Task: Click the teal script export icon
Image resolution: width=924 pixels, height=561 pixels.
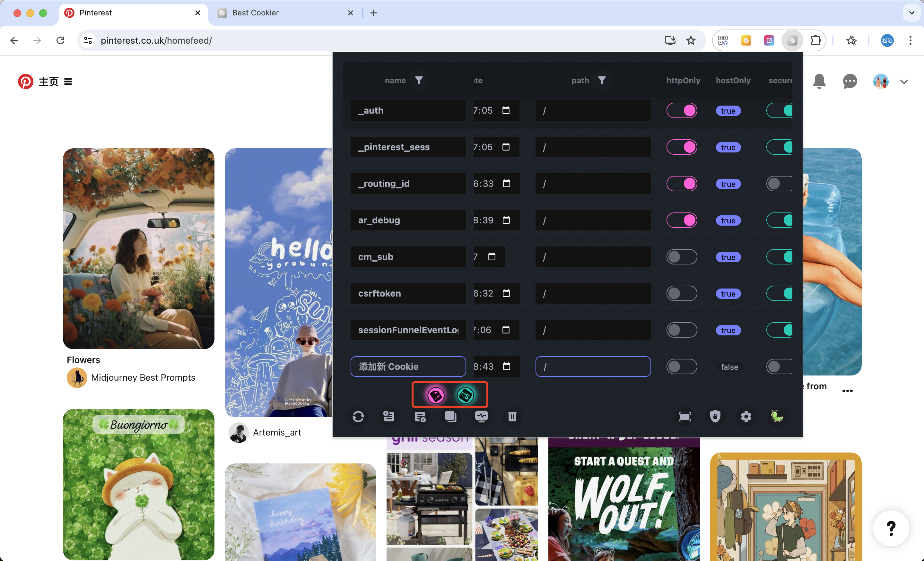Action: pos(466,395)
